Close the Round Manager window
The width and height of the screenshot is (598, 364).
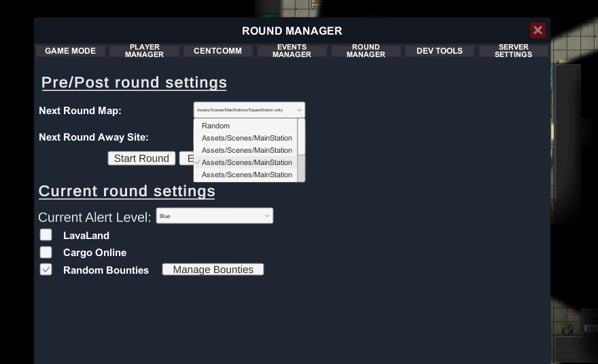click(x=538, y=30)
